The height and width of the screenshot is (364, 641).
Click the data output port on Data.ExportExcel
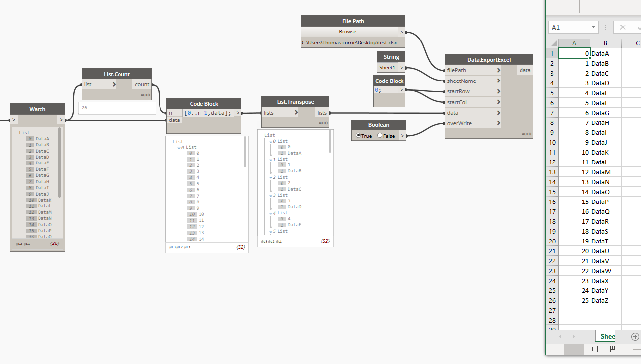[525, 71]
